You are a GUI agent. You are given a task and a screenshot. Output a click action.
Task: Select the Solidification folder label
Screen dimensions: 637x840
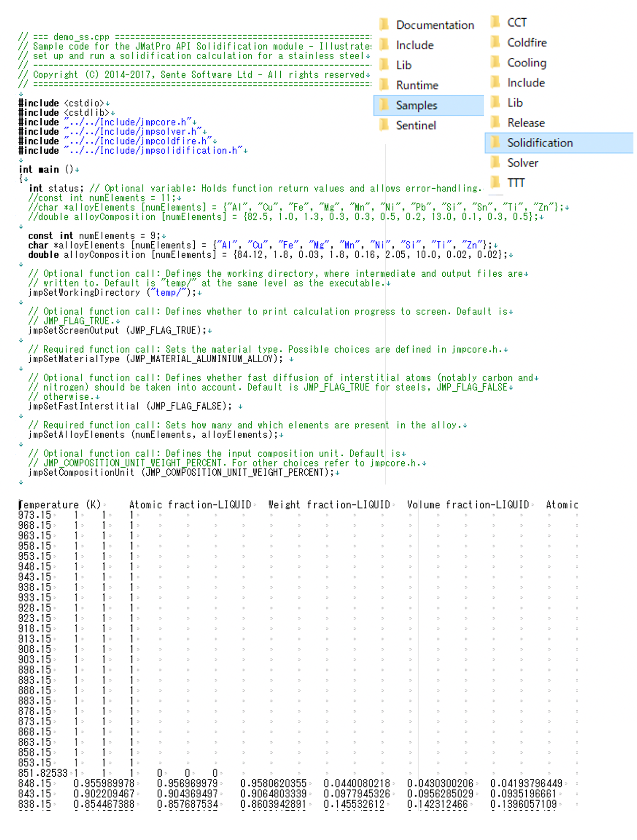coord(540,143)
